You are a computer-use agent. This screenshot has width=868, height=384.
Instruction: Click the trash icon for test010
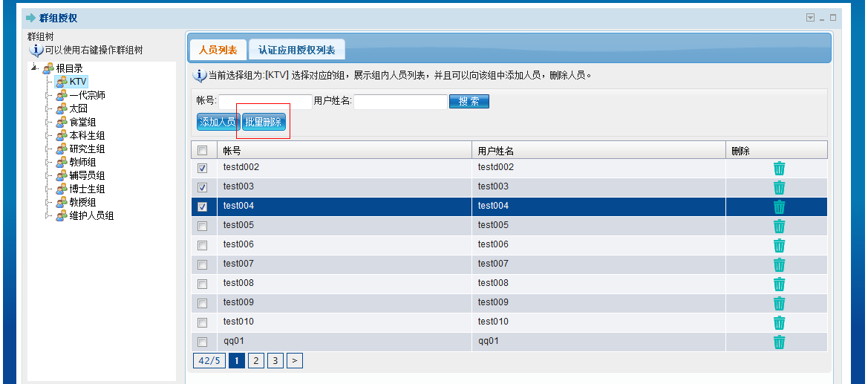point(779,322)
